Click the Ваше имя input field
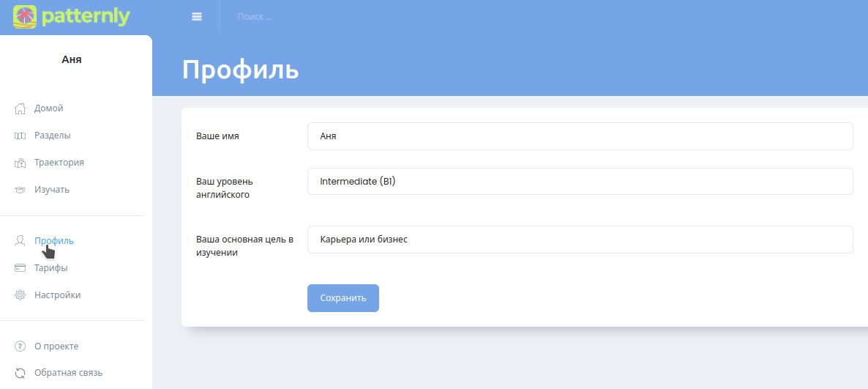868x389 pixels. point(580,136)
